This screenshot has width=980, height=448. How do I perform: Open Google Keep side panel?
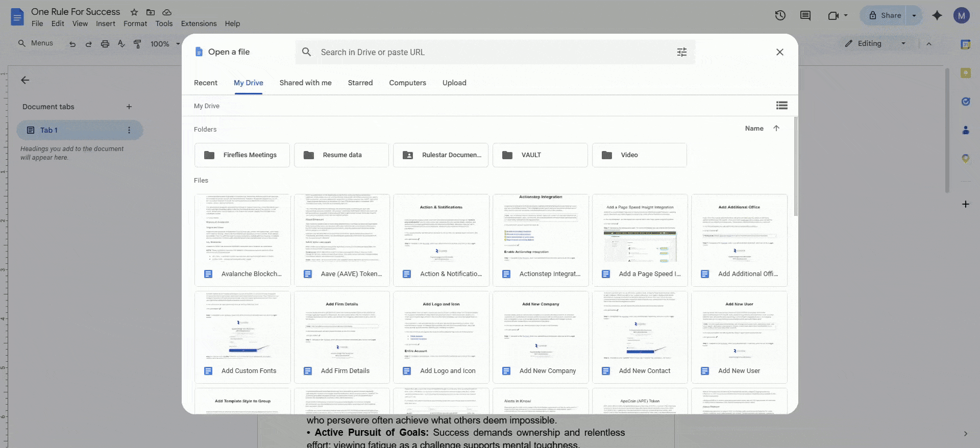(966, 73)
